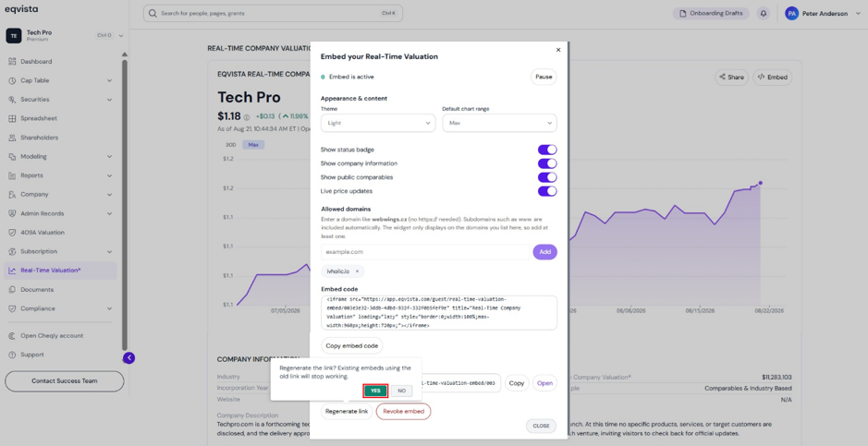Cancel regeneration with NO button
This screenshot has width=868, height=446.
(x=402, y=391)
